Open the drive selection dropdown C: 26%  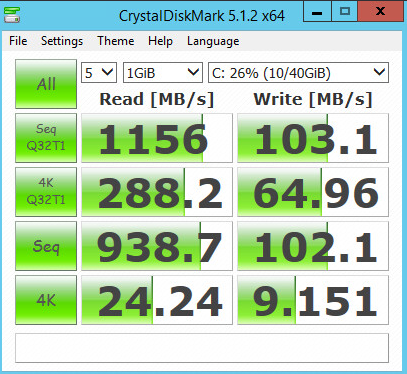point(298,72)
